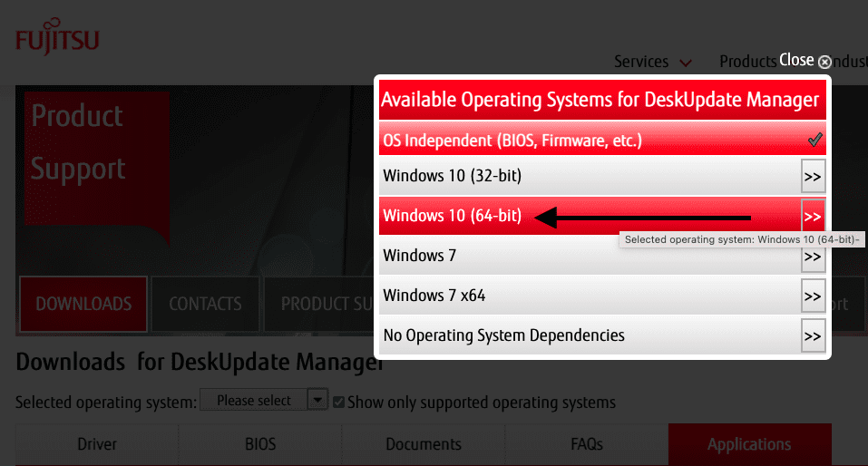Click the Fujitsu logo
868x466 pixels.
pyautogui.click(x=57, y=41)
